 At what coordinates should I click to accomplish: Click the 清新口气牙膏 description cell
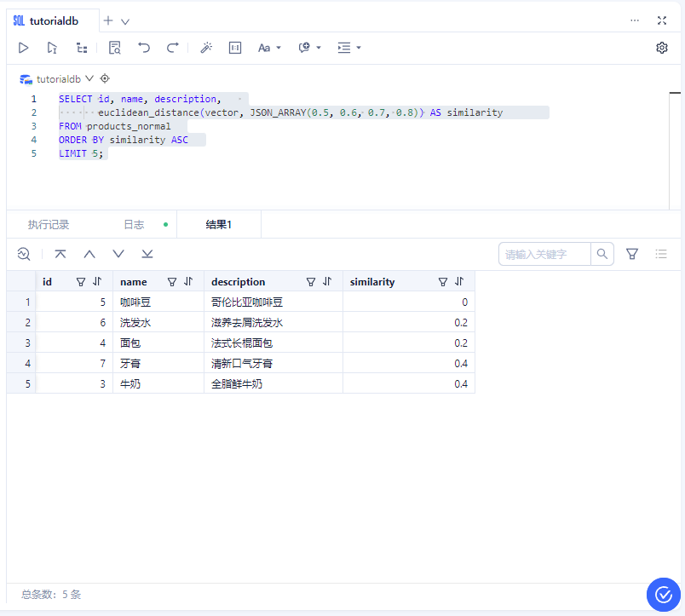273,364
